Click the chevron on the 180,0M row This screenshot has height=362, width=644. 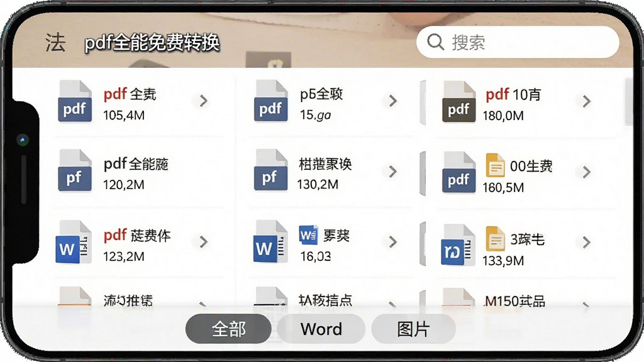point(587,101)
